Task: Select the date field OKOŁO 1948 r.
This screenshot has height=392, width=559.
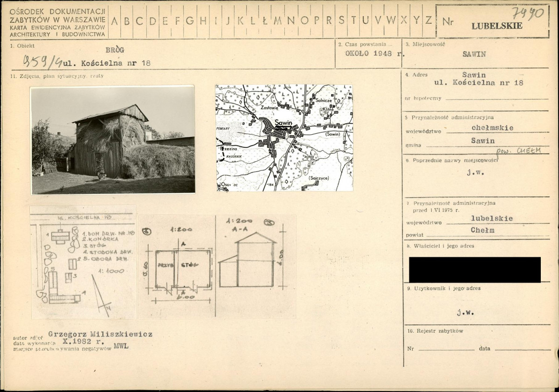Action: (373, 53)
